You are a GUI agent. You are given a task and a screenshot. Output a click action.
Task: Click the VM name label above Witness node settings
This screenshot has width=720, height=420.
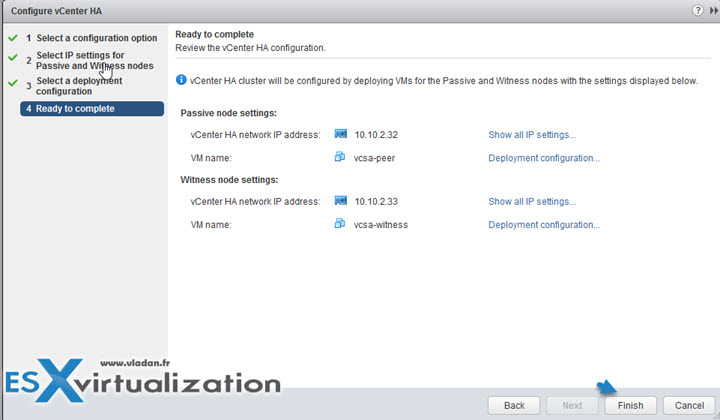coord(211,158)
